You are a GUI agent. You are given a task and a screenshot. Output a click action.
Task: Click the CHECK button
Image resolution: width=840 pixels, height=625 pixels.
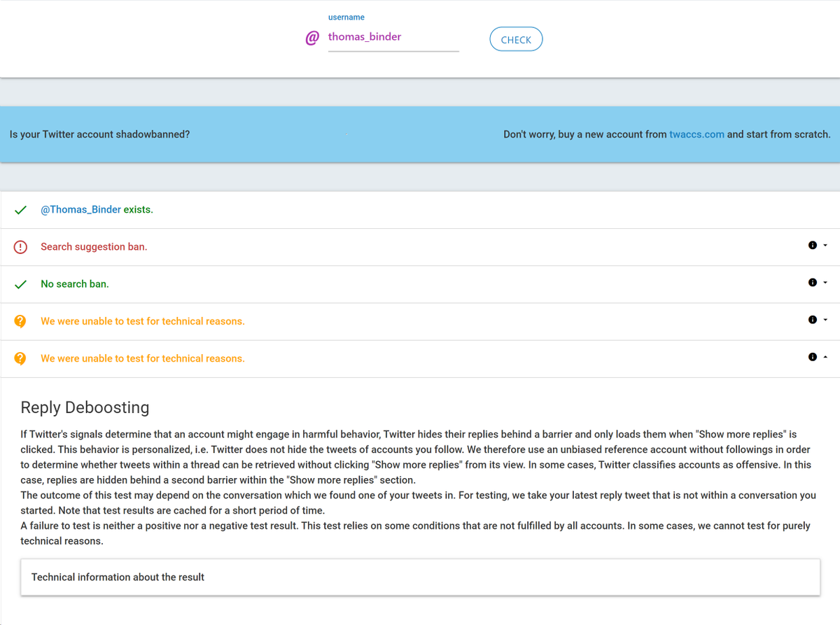pos(516,40)
